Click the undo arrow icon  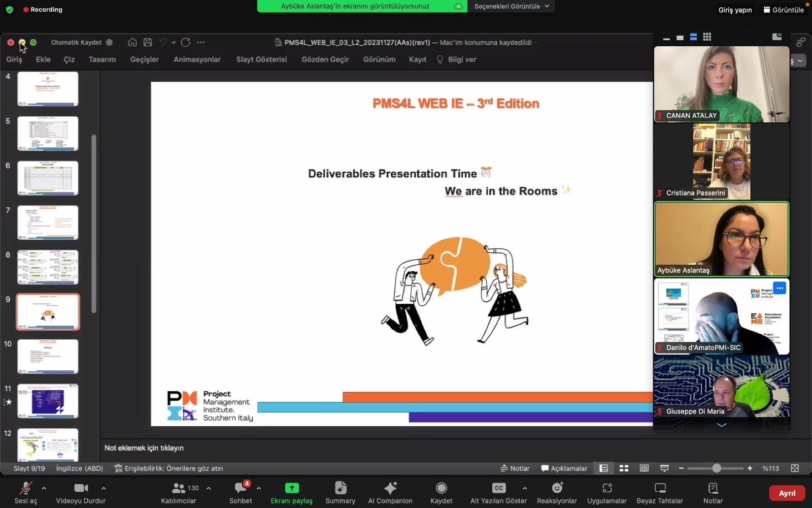coord(163,42)
